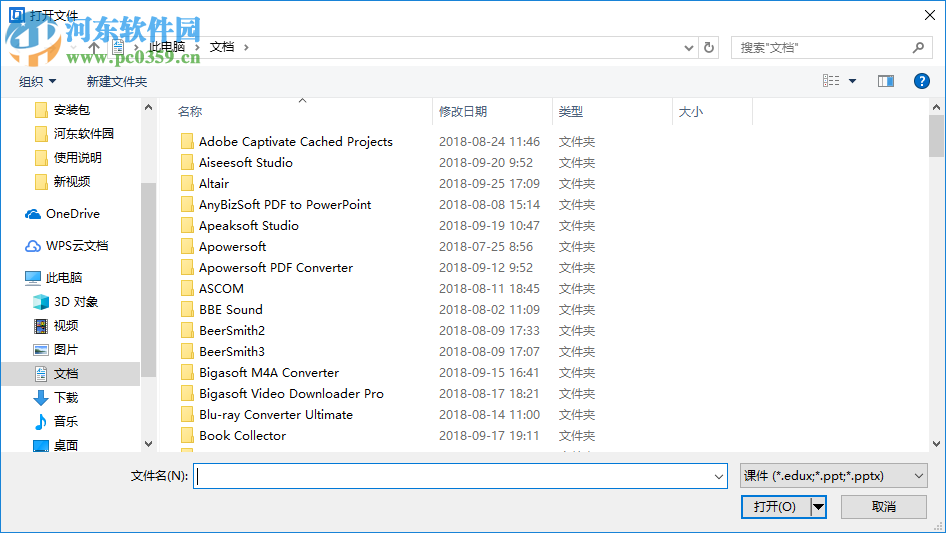Select 此电脑 in the navigation pane
Viewport: 946px width, 533px height.
pyautogui.click(x=54, y=278)
